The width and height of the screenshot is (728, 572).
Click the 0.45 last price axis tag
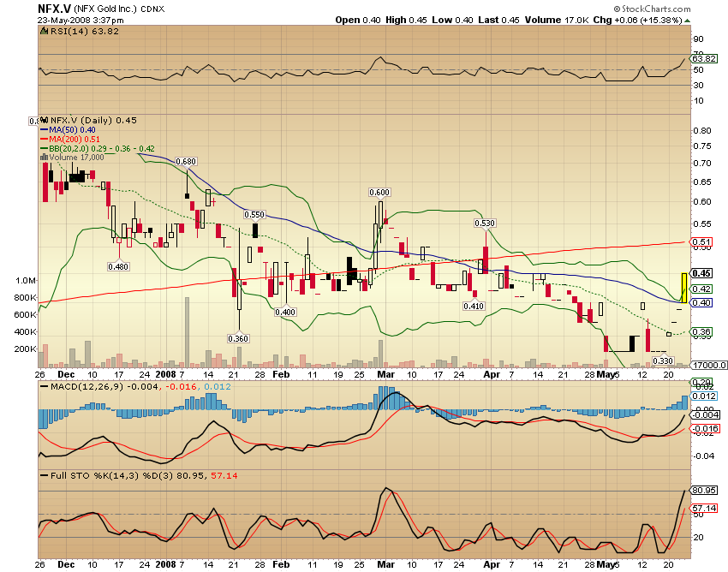701,273
